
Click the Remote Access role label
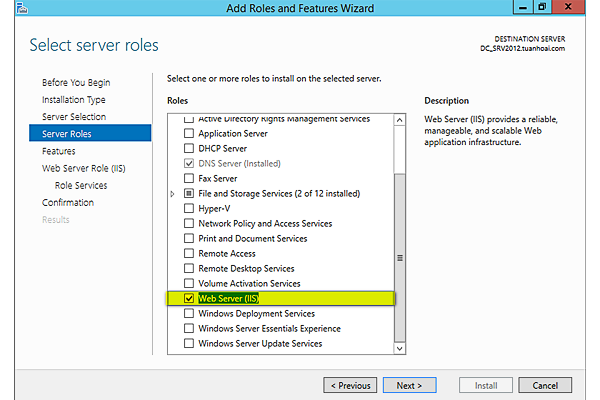[227, 254]
